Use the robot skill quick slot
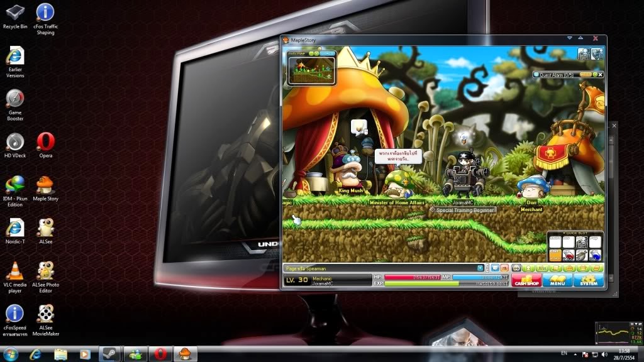Viewport: 644px width, 362px height. coord(582,242)
